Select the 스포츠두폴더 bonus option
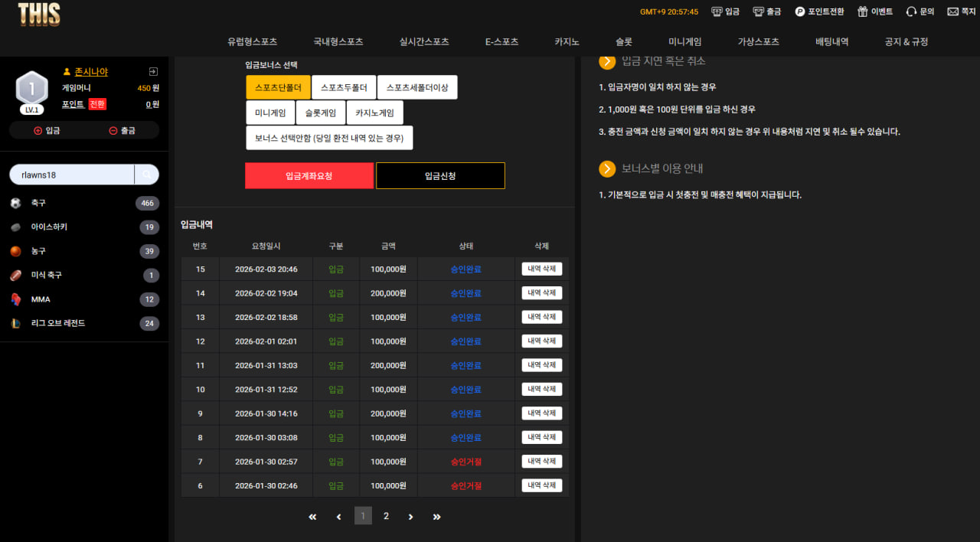Screen dimensions: 980x542 click(344, 87)
